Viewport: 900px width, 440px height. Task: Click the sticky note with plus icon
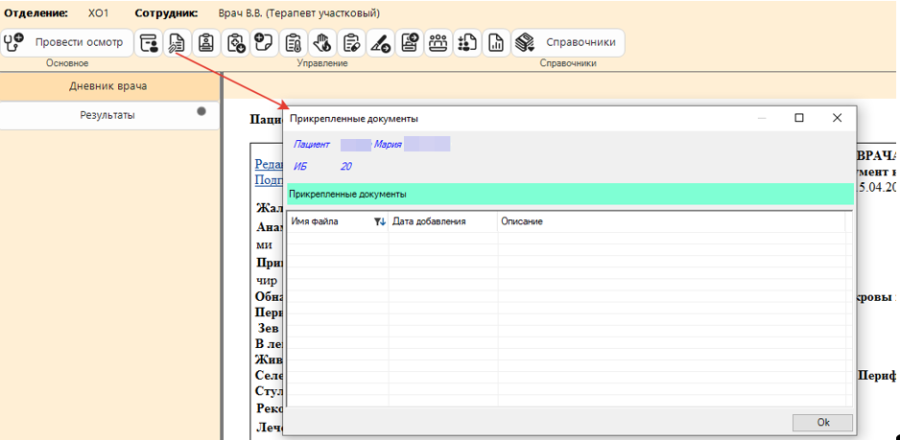click(264, 42)
